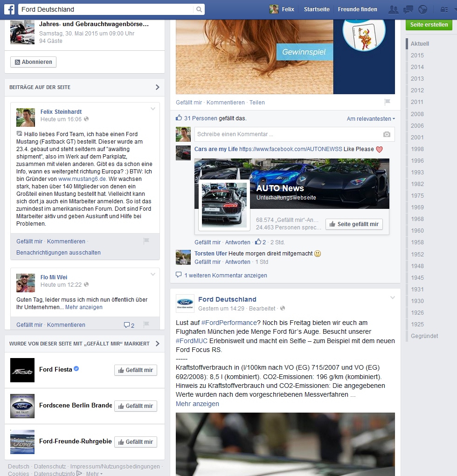
Task: Click the flag icon on Felix Steinhardt's post
Action: point(146,241)
